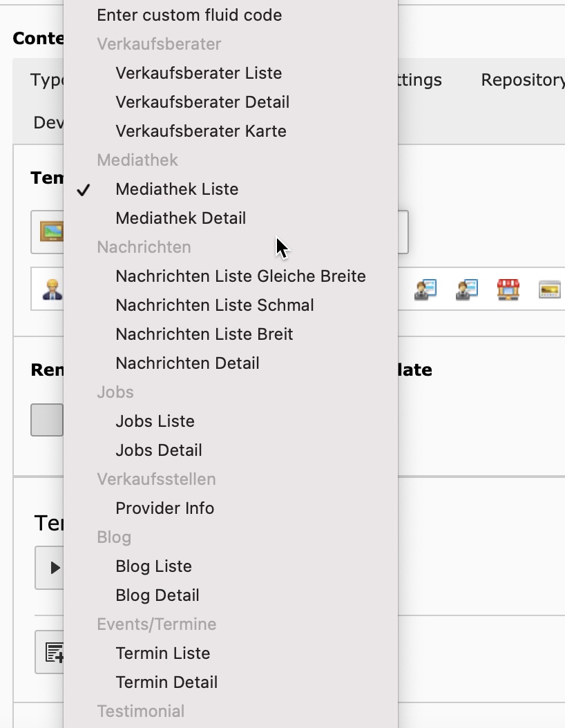Choose 'Jobs Liste' template
565x728 pixels.
tap(231, 421)
